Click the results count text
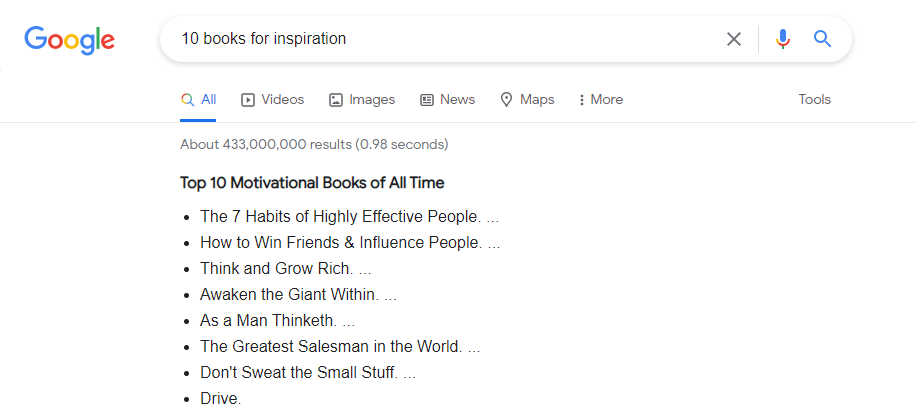 click(x=314, y=144)
